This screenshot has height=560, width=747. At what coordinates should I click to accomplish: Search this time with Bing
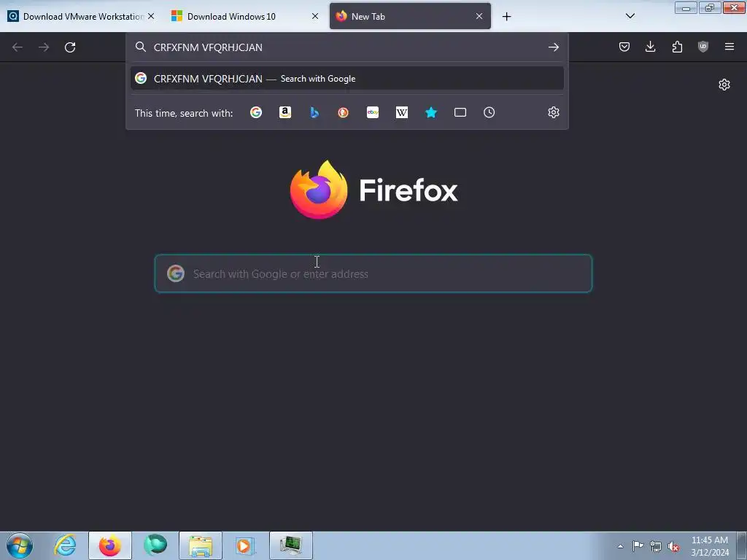[314, 112]
